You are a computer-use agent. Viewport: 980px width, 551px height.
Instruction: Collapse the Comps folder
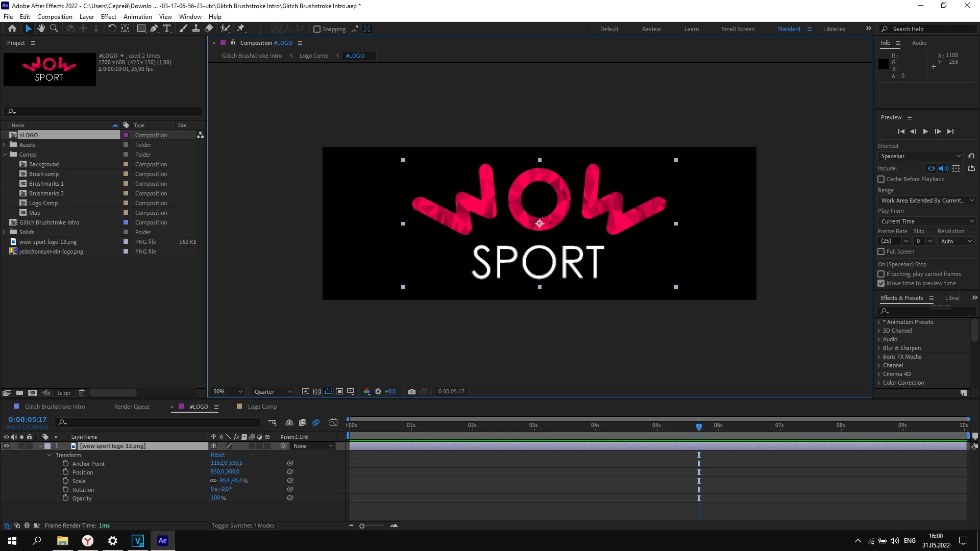pyautogui.click(x=5, y=155)
